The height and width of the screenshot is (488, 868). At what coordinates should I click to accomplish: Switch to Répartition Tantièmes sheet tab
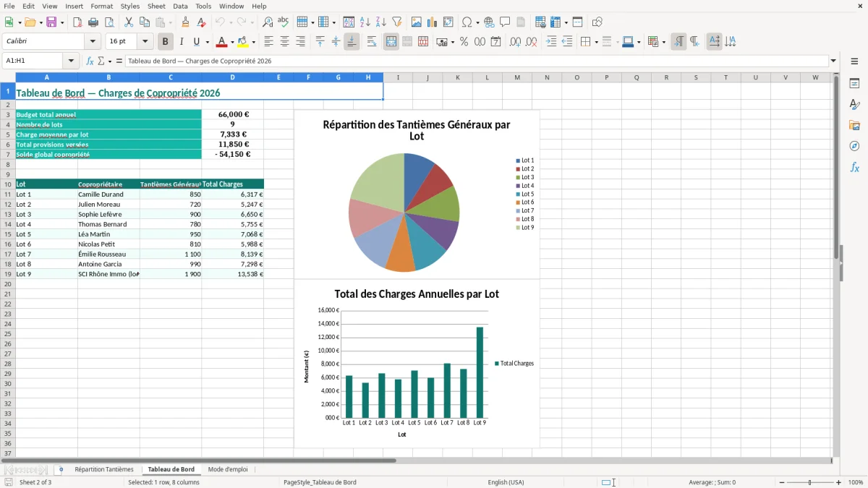click(x=104, y=469)
